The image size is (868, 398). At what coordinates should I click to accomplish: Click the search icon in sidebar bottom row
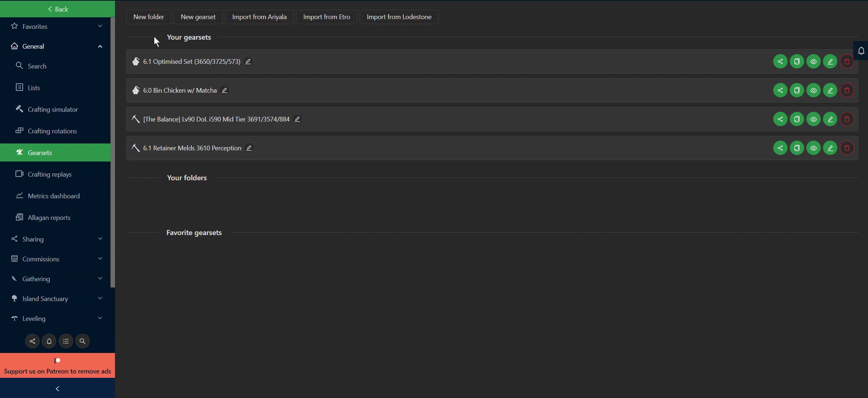82,341
